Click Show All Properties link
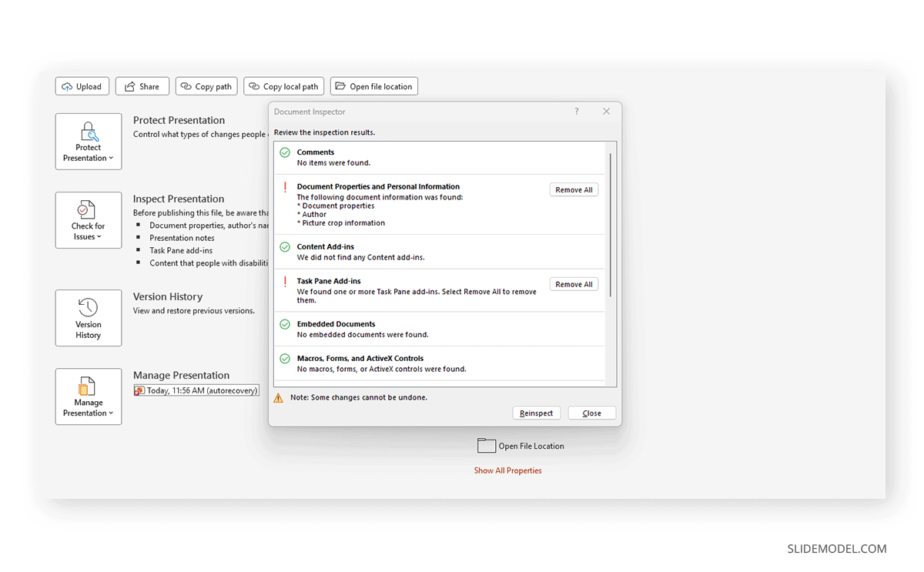 pos(507,470)
